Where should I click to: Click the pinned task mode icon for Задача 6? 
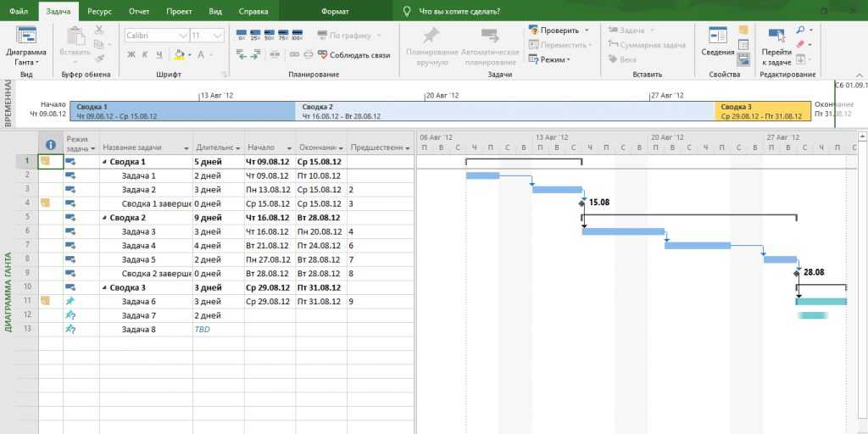70,301
